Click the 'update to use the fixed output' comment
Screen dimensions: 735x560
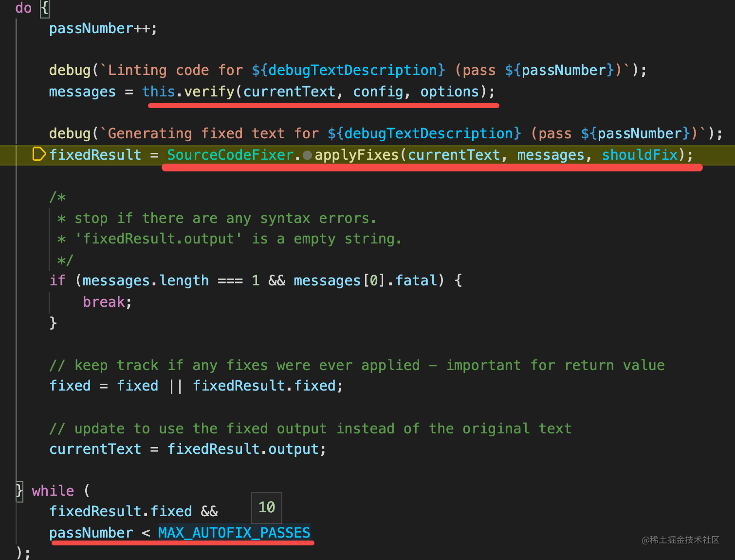pyautogui.click(x=310, y=429)
